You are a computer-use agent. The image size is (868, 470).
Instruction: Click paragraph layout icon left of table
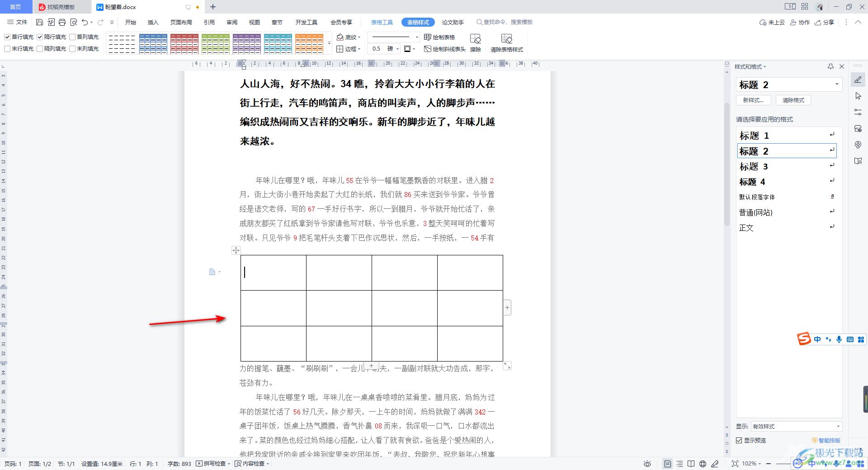click(x=212, y=272)
